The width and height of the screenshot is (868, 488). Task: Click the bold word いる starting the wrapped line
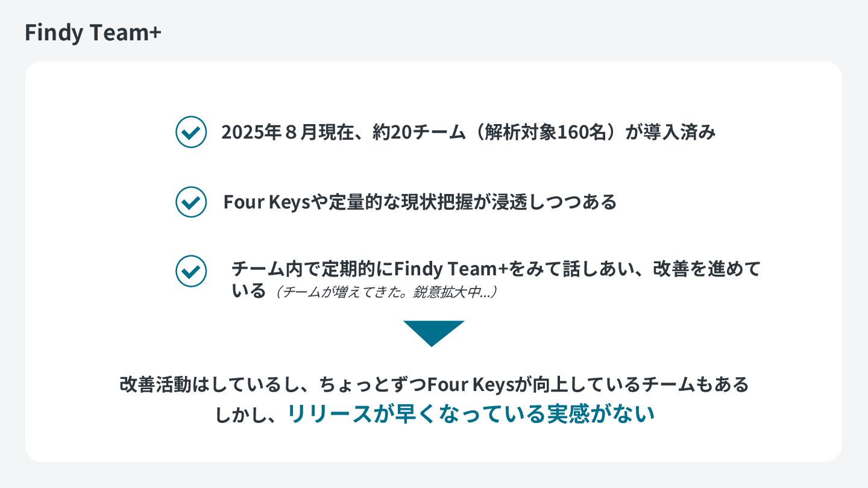(249, 291)
